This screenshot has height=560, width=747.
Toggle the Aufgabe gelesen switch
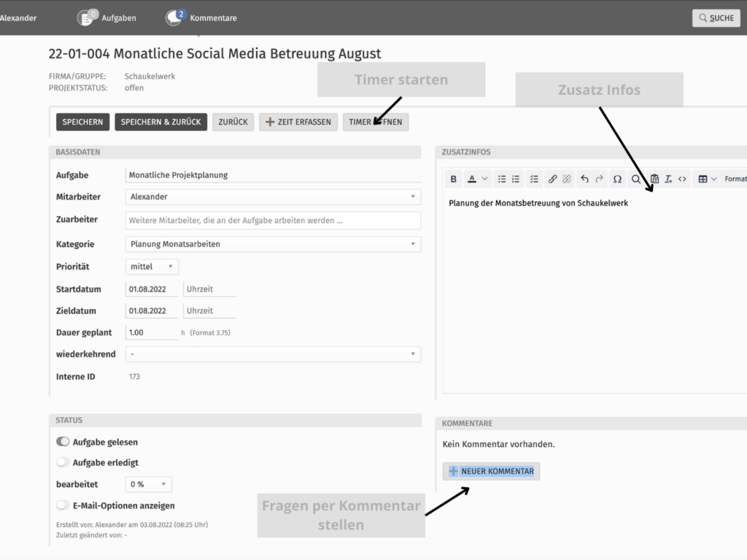pyautogui.click(x=63, y=442)
